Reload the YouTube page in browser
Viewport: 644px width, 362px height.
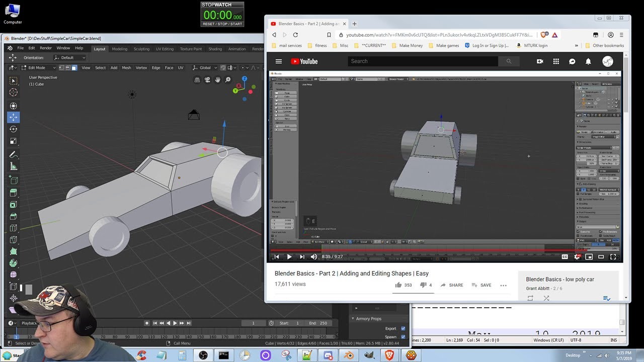(295, 35)
